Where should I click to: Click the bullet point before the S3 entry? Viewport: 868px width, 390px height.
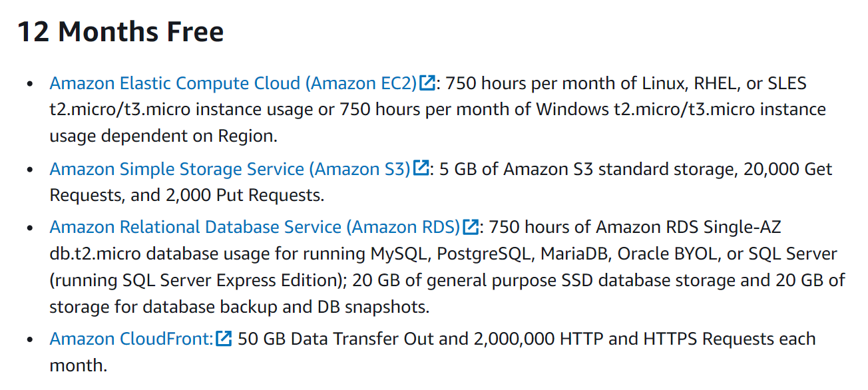(29, 170)
